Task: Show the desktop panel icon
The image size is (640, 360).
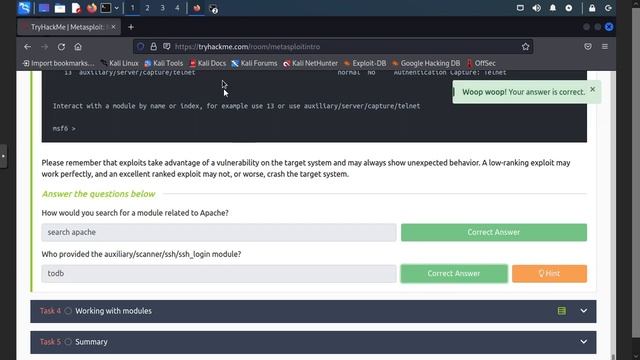Action: click(44, 8)
